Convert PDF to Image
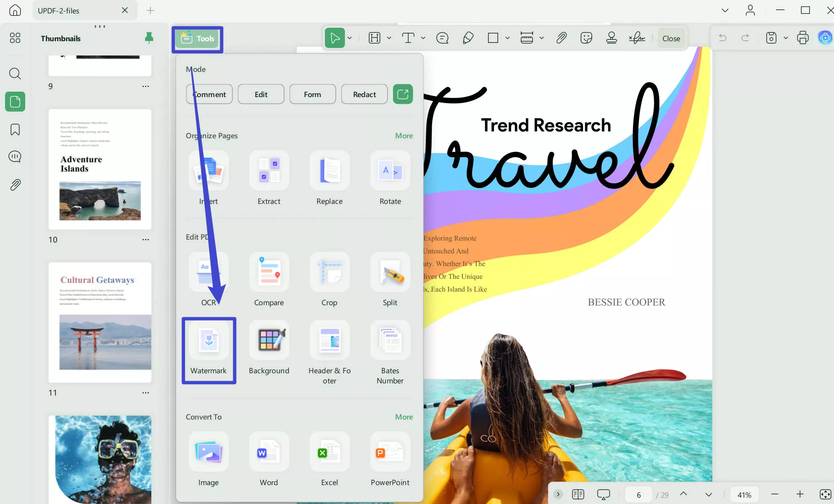834x504 pixels. point(208,459)
